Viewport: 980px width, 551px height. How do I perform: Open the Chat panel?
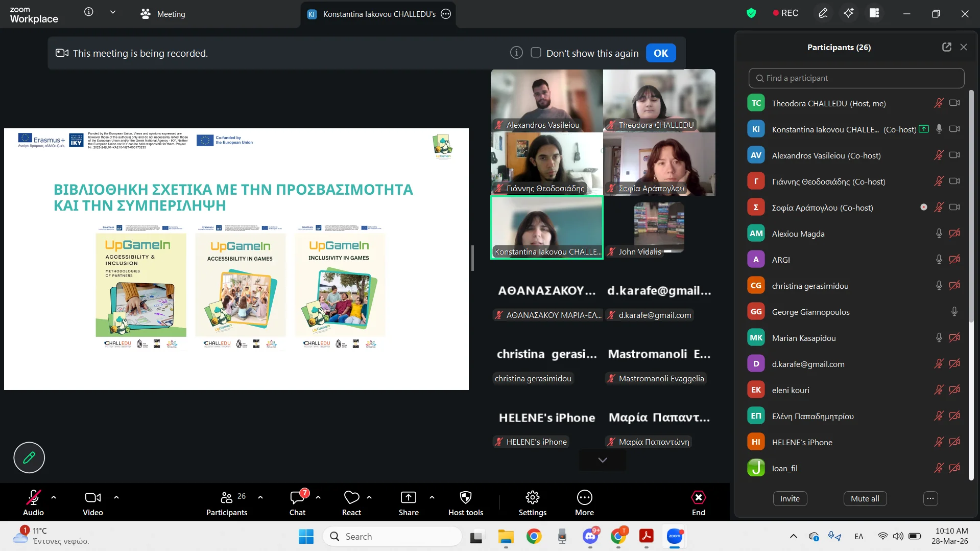click(x=297, y=502)
